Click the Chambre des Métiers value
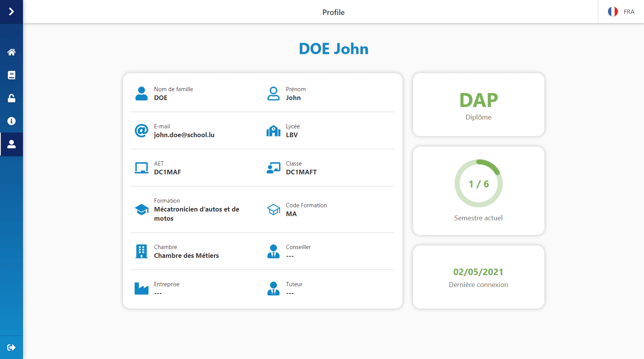This screenshot has width=644, height=359. 186,256
